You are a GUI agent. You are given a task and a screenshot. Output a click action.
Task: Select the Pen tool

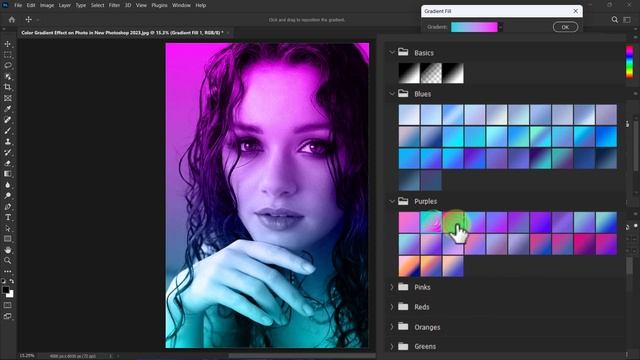(x=7, y=207)
